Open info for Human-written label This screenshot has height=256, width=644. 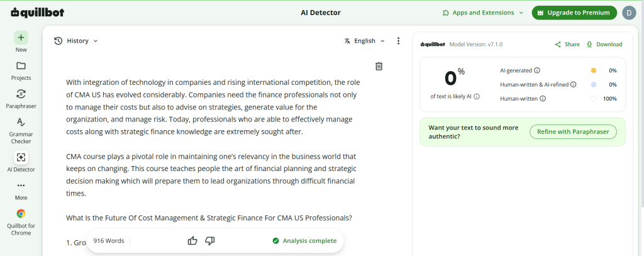tap(543, 99)
